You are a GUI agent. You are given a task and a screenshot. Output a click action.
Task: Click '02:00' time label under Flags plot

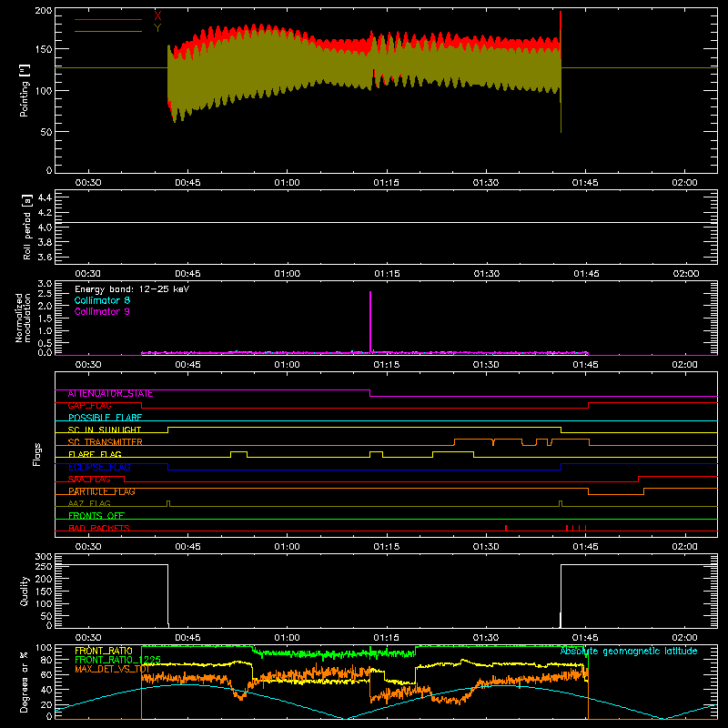(x=684, y=547)
